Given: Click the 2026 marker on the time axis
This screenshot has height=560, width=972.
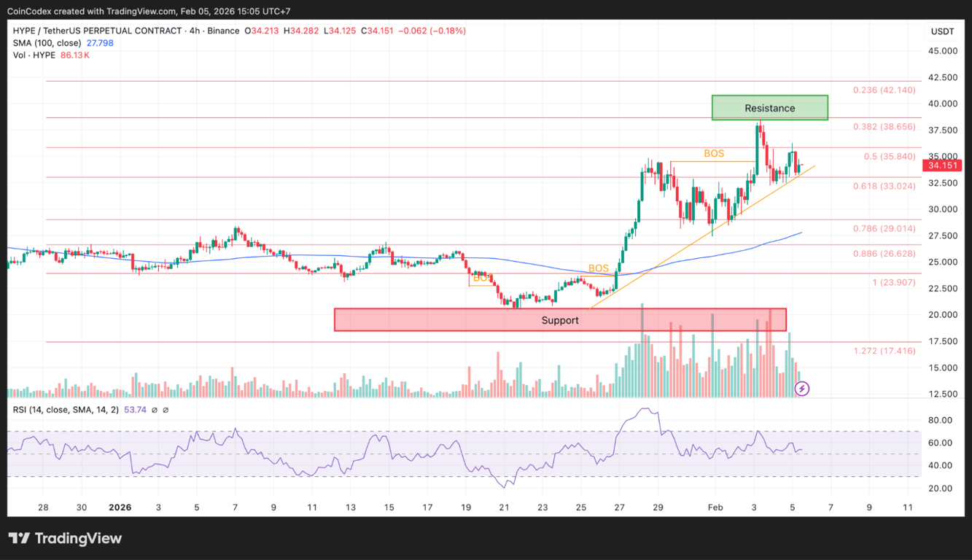Looking at the screenshot, I should pyautogui.click(x=120, y=507).
